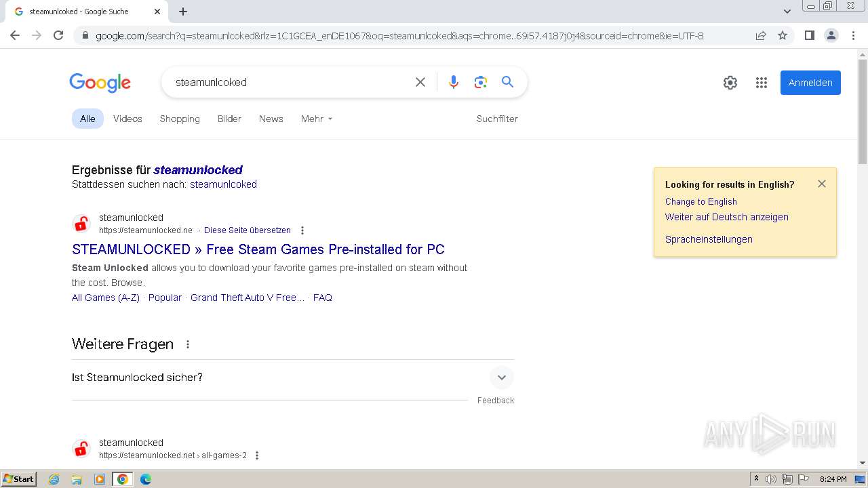Open new tab with plus icon
Image resolution: width=868 pixels, height=488 pixels.
tap(183, 12)
